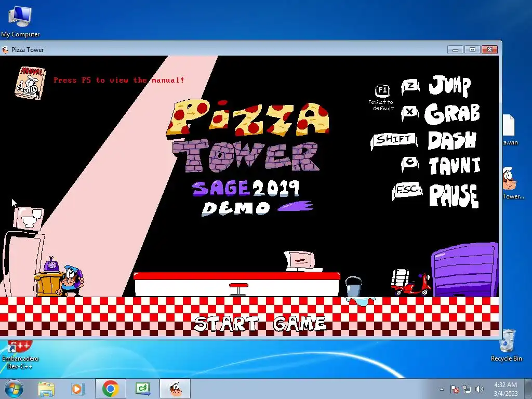Image resolution: width=532 pixels, height=399 pixels.
Task: Minimize the Pizza Tower window
Action: pyautogui.click(x=455, y=50)
